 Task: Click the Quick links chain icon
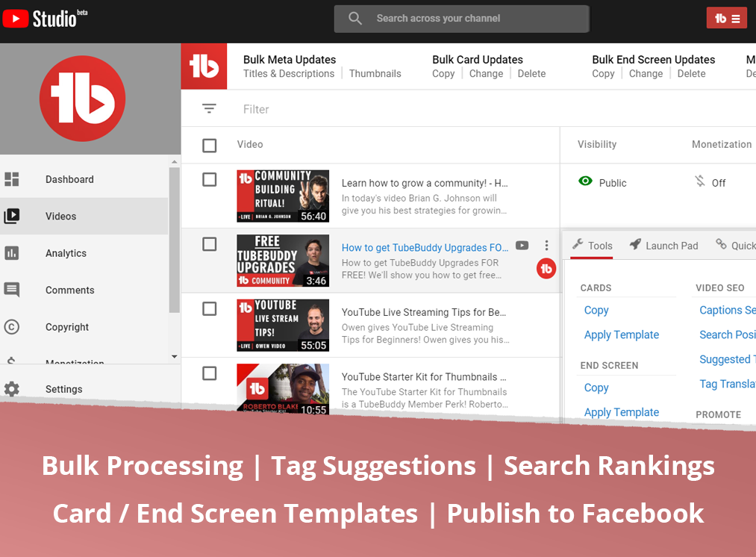[721, 244]
